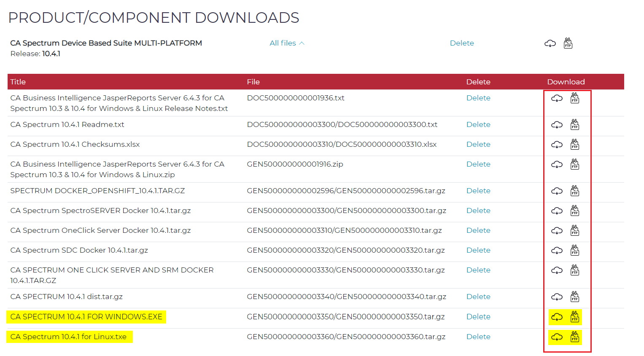644x356 pixels.
Task: Download CA SPECTRUM 10.4.1 dist.tar.gz via cloud icon
Action: pyautogui.click(x=557, y=297)
